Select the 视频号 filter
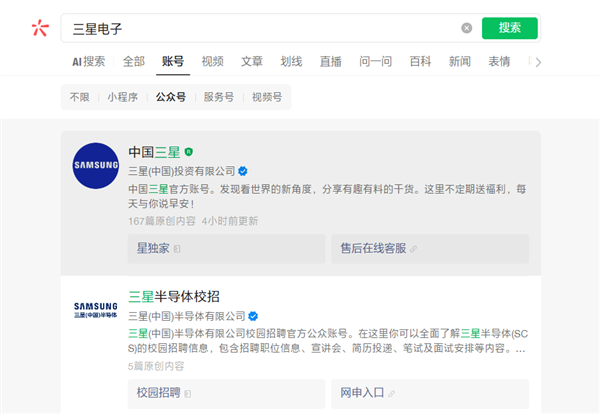 point(267,97)
